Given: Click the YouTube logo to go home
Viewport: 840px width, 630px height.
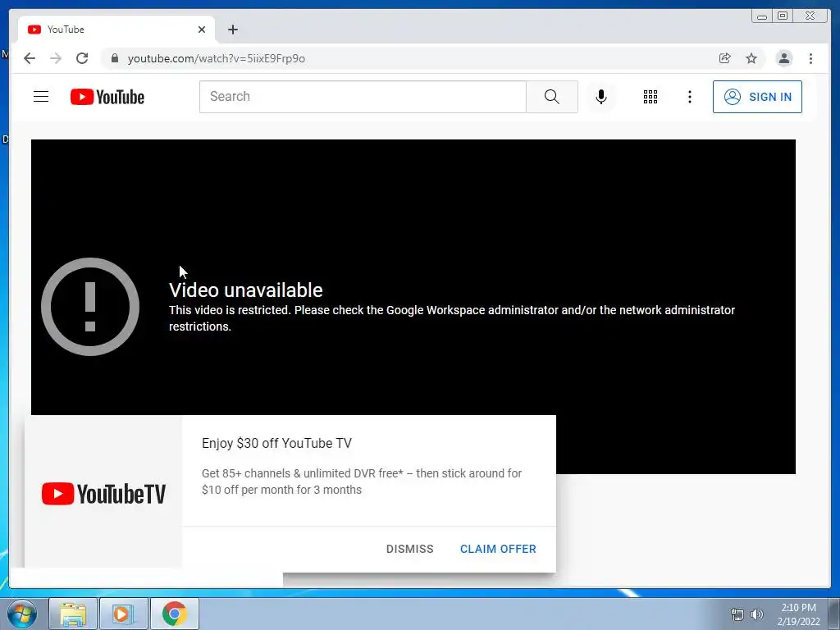Looking at the screenshot, I should click(x=107, y=97).
